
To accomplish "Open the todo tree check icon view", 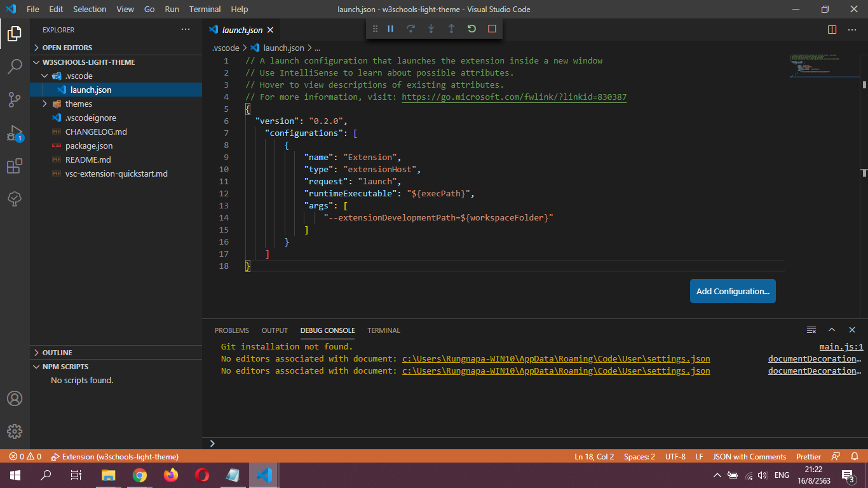I will pos(15,199).
